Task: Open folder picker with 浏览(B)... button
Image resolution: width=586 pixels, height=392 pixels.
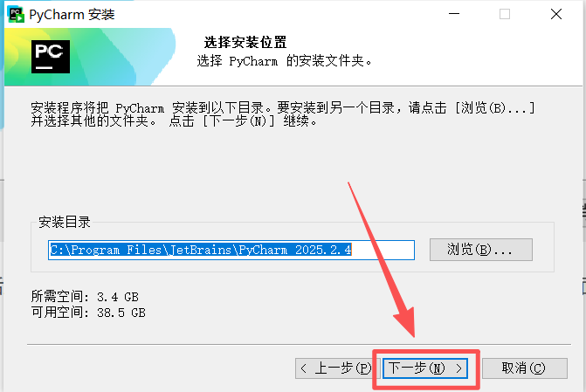Action: click(481, 250)
